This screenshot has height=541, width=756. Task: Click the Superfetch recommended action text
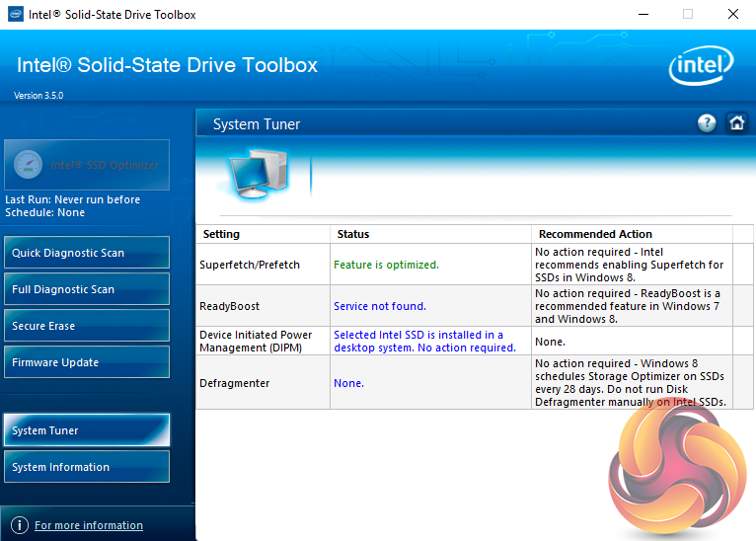[630, 265]
